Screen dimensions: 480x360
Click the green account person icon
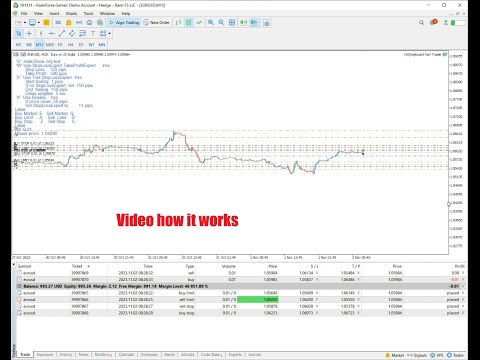point(446,23)
